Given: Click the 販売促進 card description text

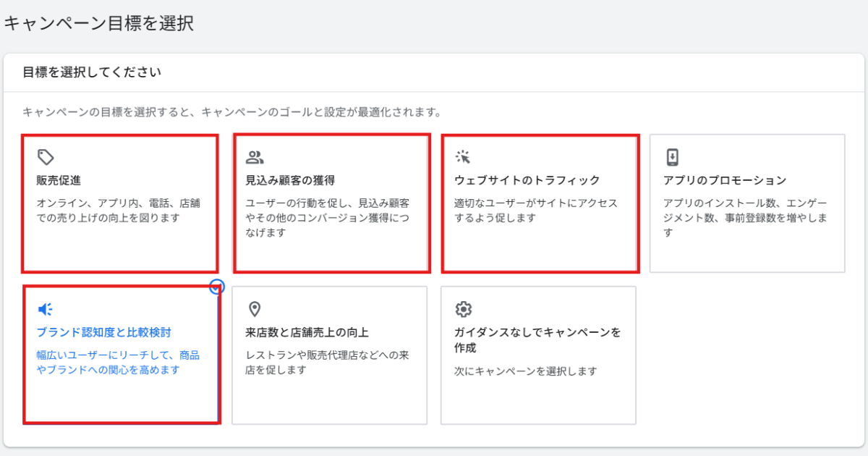Looking at the screenshot, I should 117,211.
